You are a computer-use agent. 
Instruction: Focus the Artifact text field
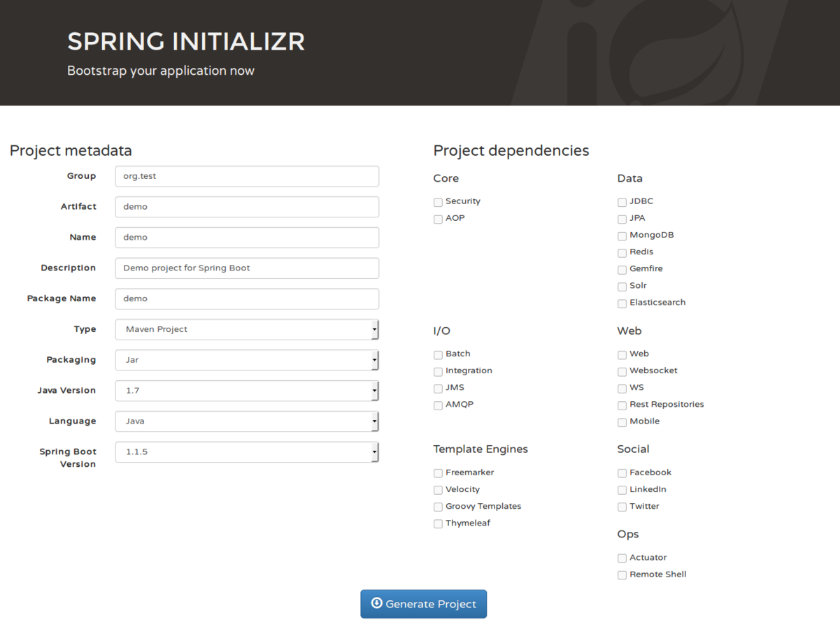pyautogui.click(x=247, y=207)
